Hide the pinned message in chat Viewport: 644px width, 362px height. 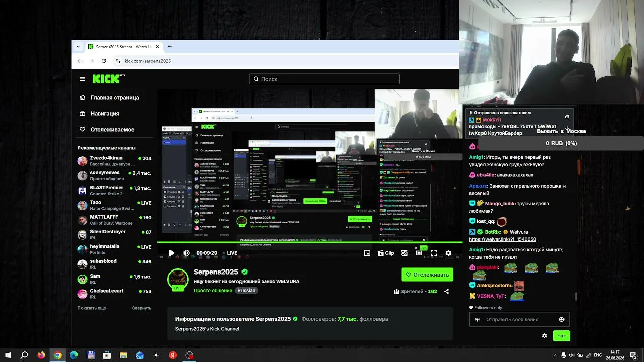click(x=567, y=116)
